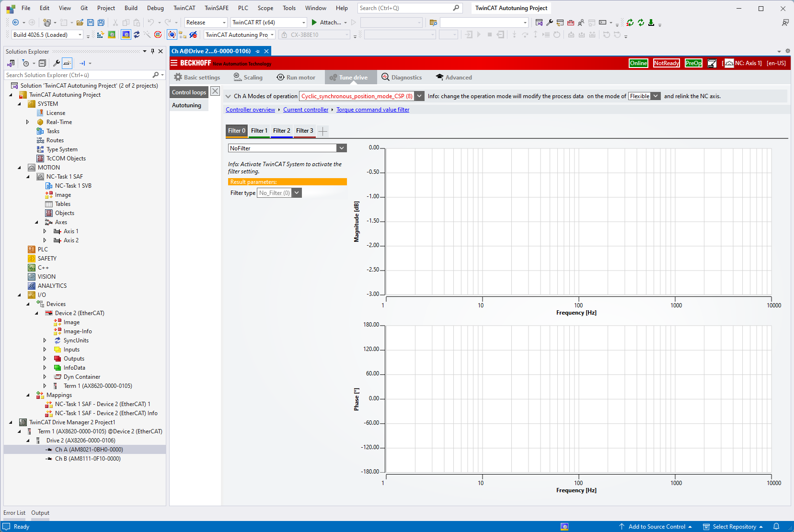Click the Navigate Backward arrow icon
This screenshot has width=794, height=532.
[x=15, y=23]
